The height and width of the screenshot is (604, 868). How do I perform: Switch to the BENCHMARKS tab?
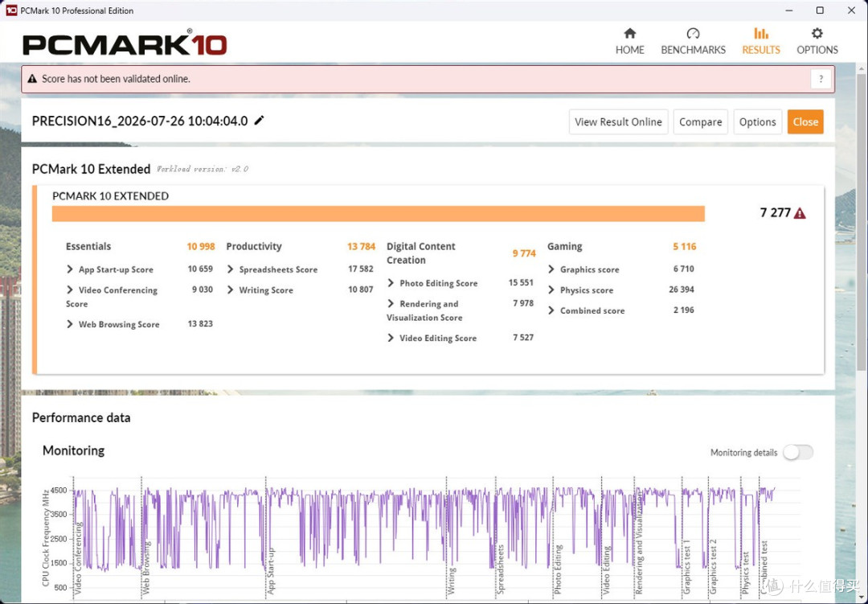point(693,42)
